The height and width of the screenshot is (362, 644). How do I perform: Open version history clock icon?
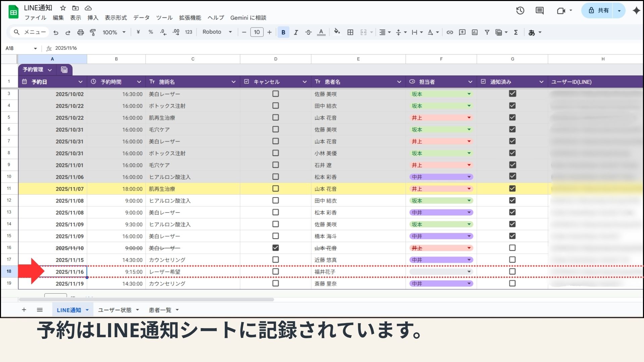520,11
